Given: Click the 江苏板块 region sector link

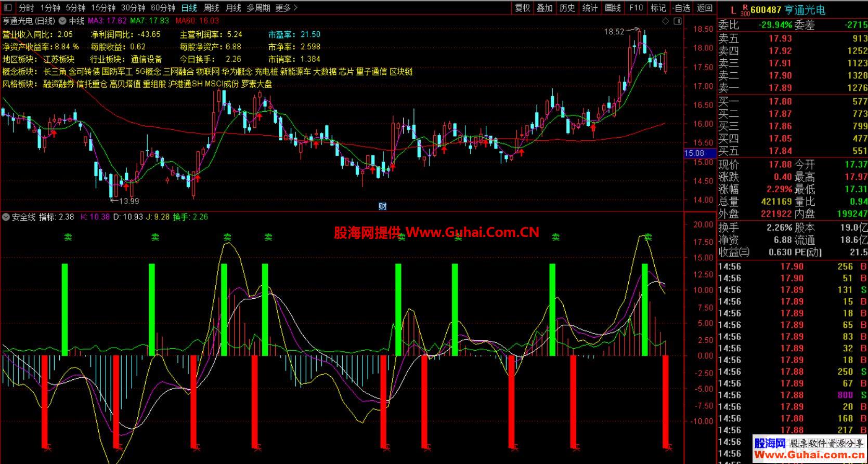Looking at the screenshot, I should [x=59, y=59].
